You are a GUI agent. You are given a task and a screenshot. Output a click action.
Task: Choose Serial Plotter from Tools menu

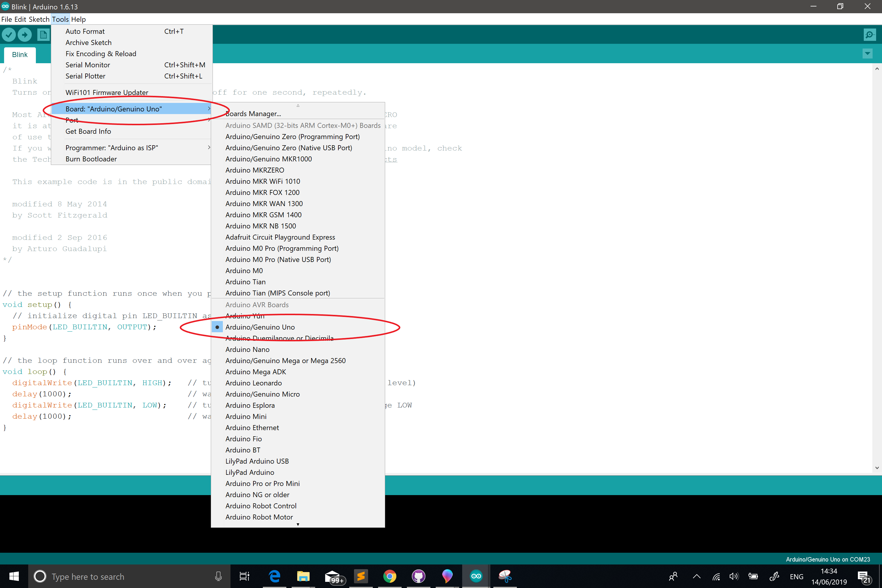coord(86,76)
